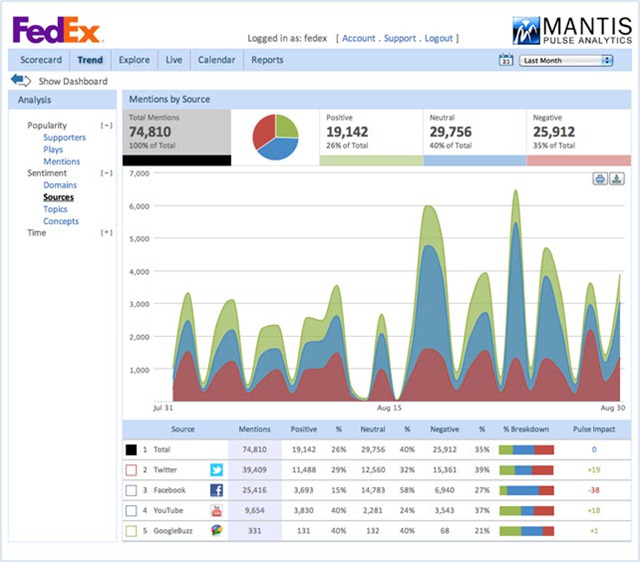Open the Reports tab
This screenshot has width=640, height=562.
point(267,60)
